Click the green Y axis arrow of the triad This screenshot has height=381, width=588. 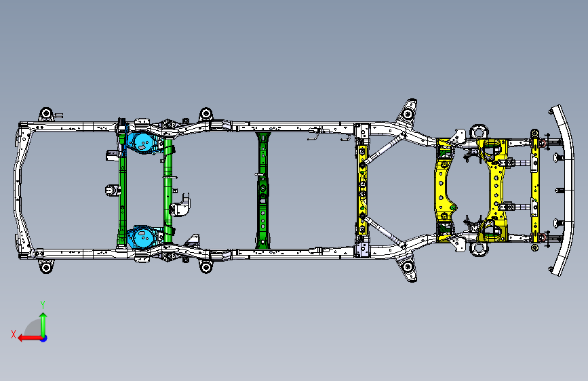point(43,325)
